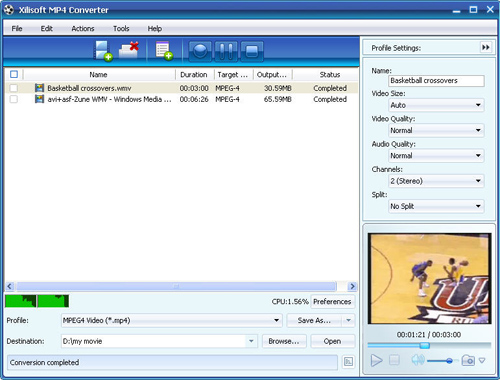The width and height of the screenshot is (500, 380).
Task: Open the Video Quality dropdown
Action: [436, 130]
